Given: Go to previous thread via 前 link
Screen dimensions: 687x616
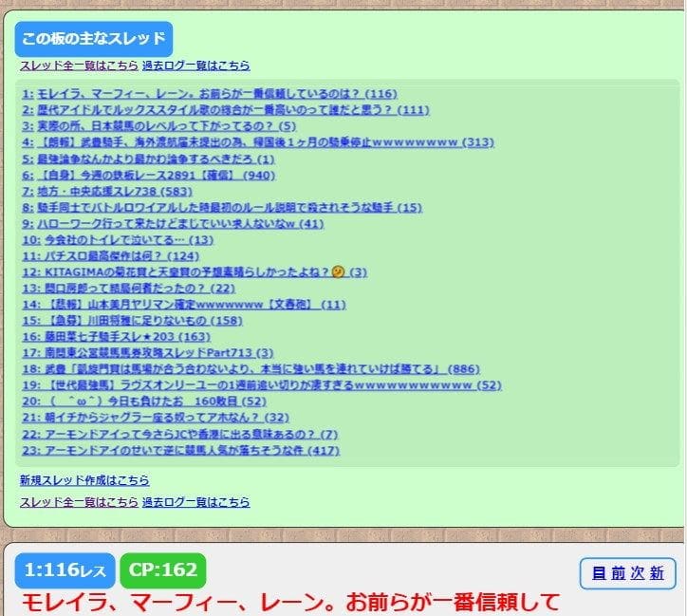Looking at the screenshot, I should [618, 573].
